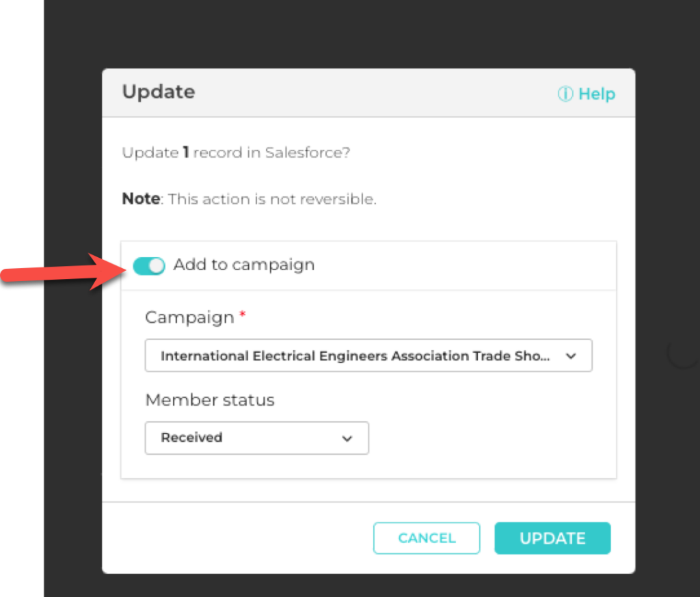
Task: Click the Update dialog title
Action: pos(158,92)
